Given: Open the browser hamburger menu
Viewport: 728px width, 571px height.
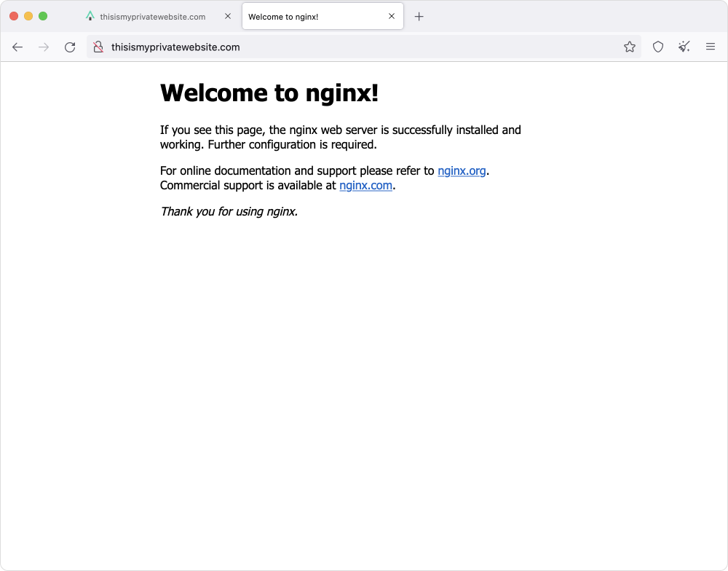Looking at the screenshot, I should click(711, 47).
